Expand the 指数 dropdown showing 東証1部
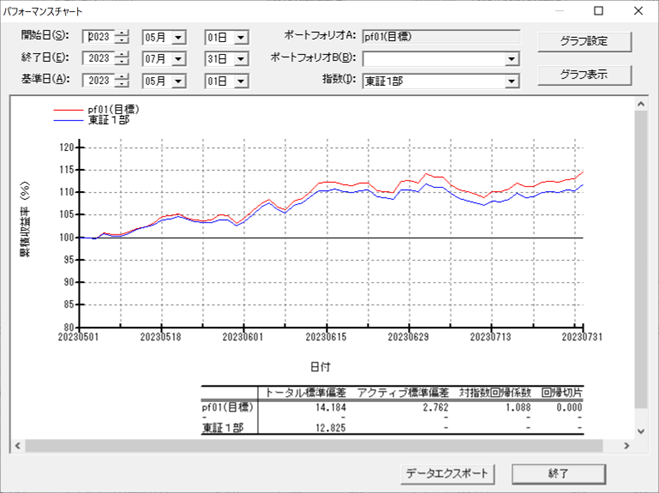Viewport: 659px width, 493px height. pyautogui.click(x=511, y=80)
